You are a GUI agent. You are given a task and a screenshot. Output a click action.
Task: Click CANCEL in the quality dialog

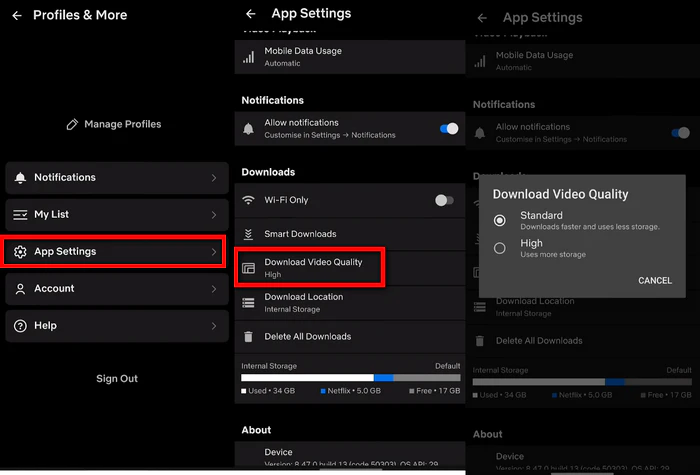[654, 280]
